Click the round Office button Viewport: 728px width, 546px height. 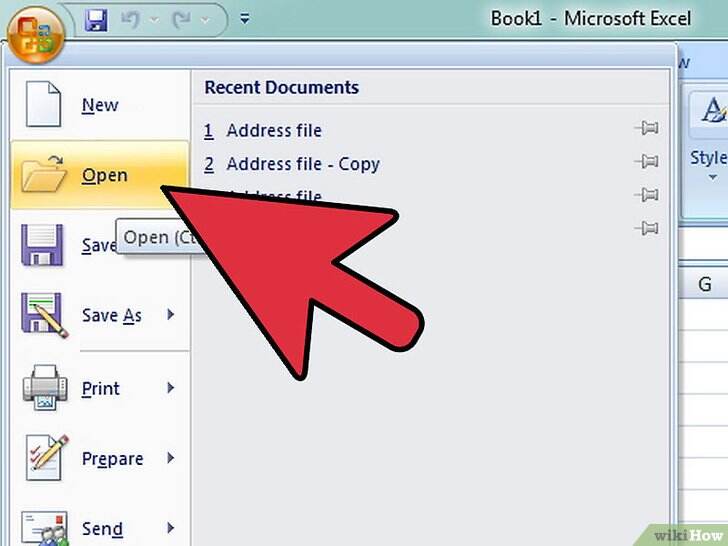click(36, 35)
